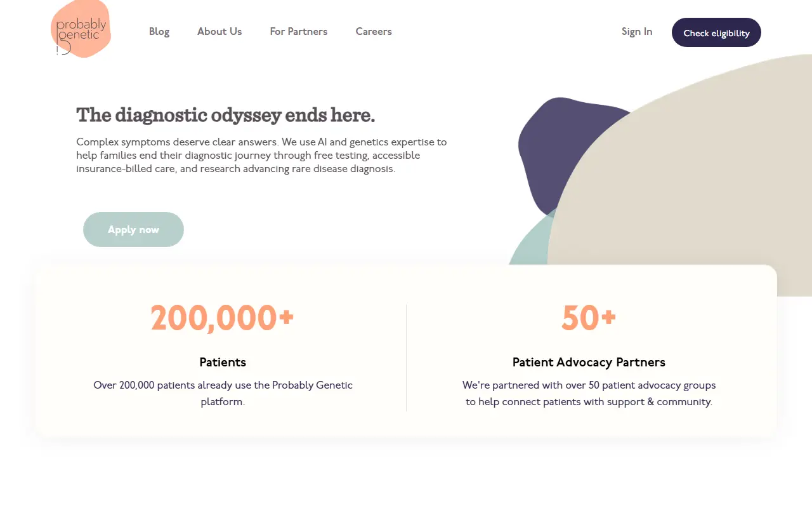
Task: Click the Probably Genetic logo
Action: tap(81, 29)
